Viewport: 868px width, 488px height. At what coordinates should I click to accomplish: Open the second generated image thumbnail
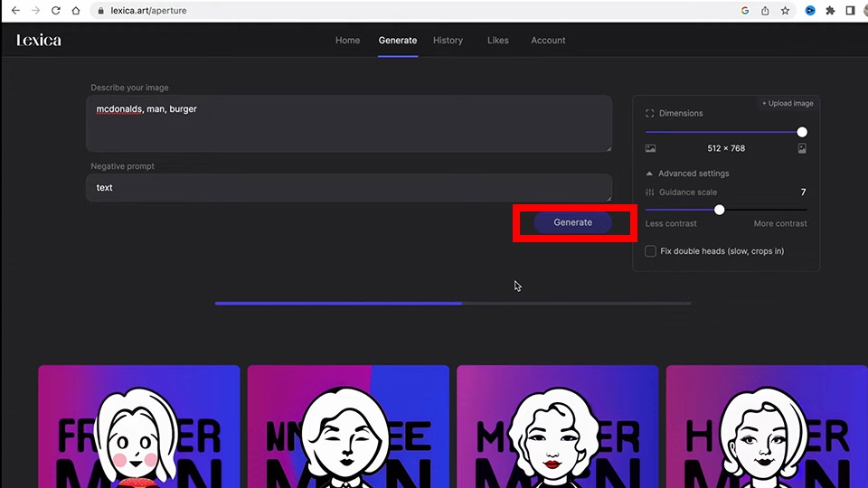click(x=348, y=427)
